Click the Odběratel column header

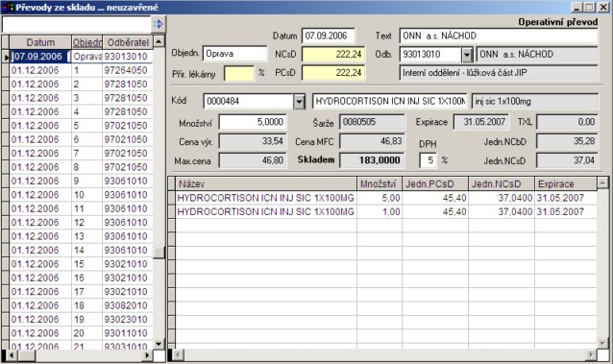click(128, 42)
